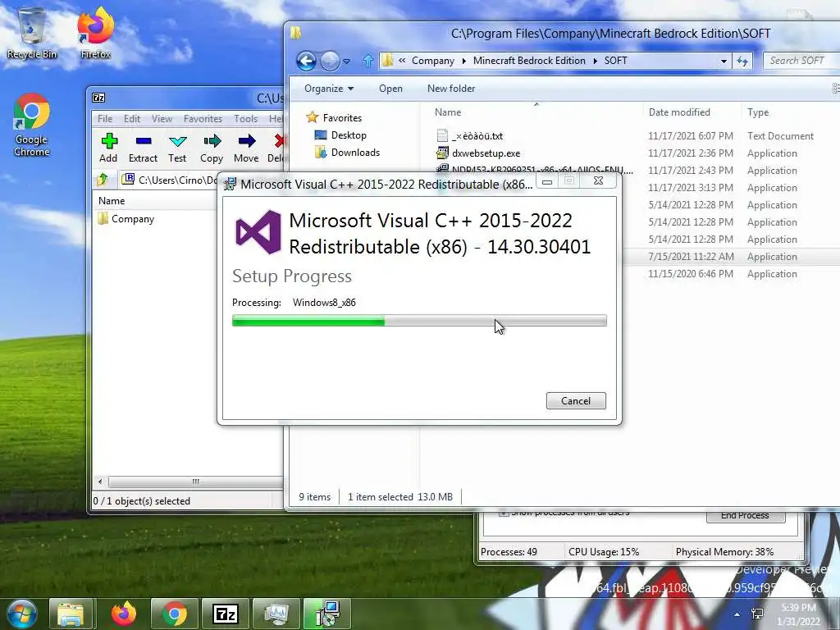Select dxwebsetup.exe file icon in Explorer
840x630 pixels.
click(442, 153)
